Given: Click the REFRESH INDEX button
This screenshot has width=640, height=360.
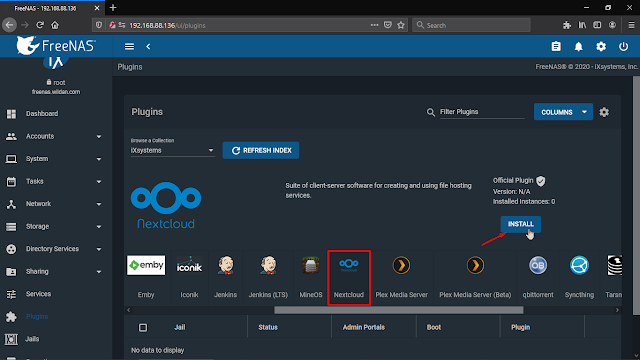Looking at the screenshot, I should [261, 150].
